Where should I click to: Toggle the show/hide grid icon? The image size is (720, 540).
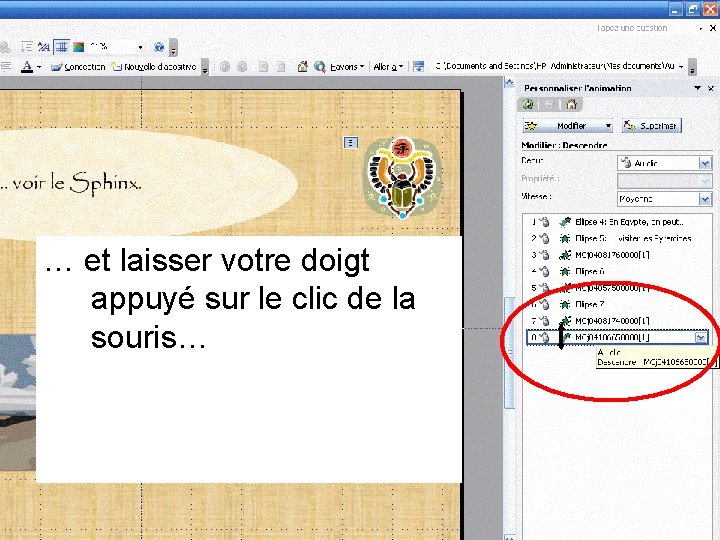click(x=61, y=47)
